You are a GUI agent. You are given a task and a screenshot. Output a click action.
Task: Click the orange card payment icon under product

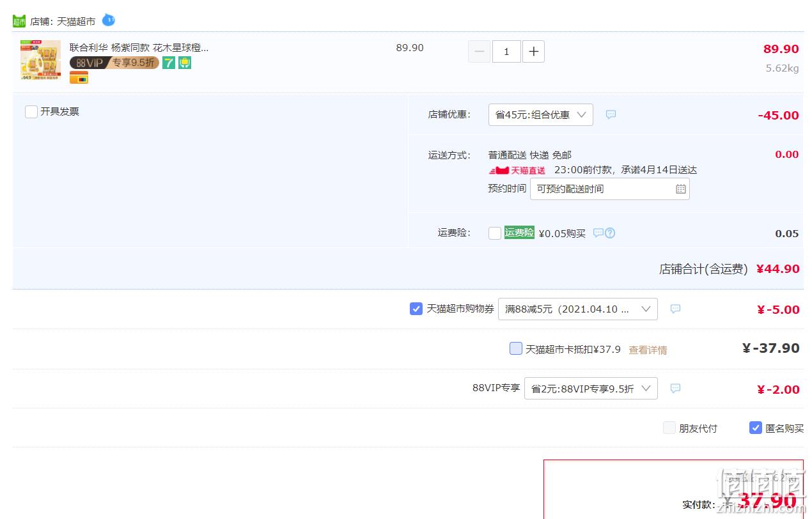tap(79, 77)
